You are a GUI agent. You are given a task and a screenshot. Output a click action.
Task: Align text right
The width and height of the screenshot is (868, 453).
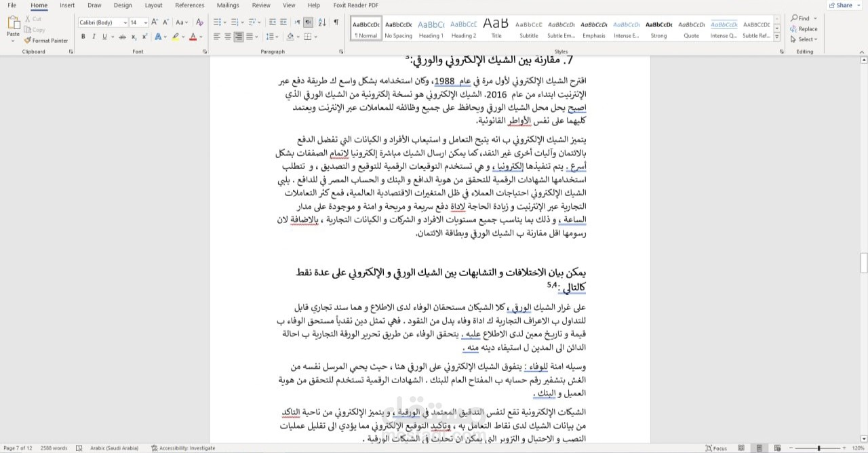tap(239, 37)
